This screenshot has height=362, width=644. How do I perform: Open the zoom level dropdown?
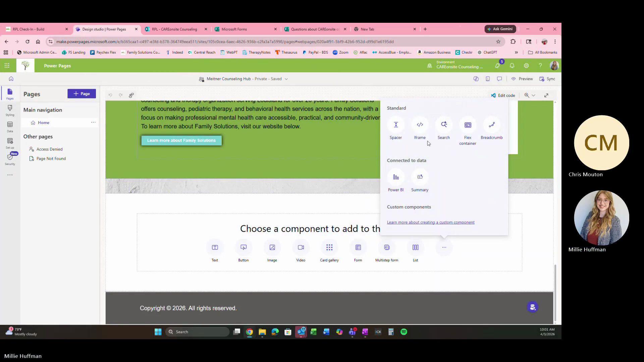[x=530, y=95]
